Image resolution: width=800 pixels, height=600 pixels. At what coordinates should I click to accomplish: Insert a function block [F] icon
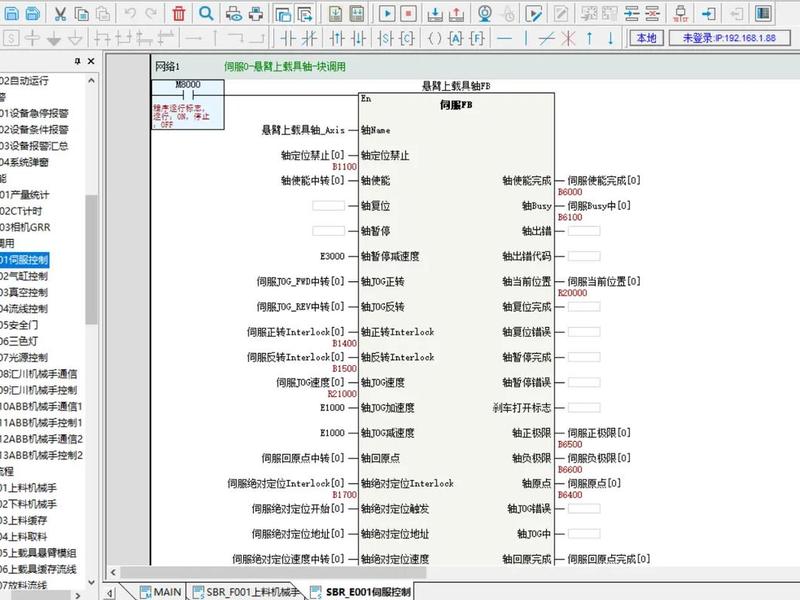click(477, 38)
